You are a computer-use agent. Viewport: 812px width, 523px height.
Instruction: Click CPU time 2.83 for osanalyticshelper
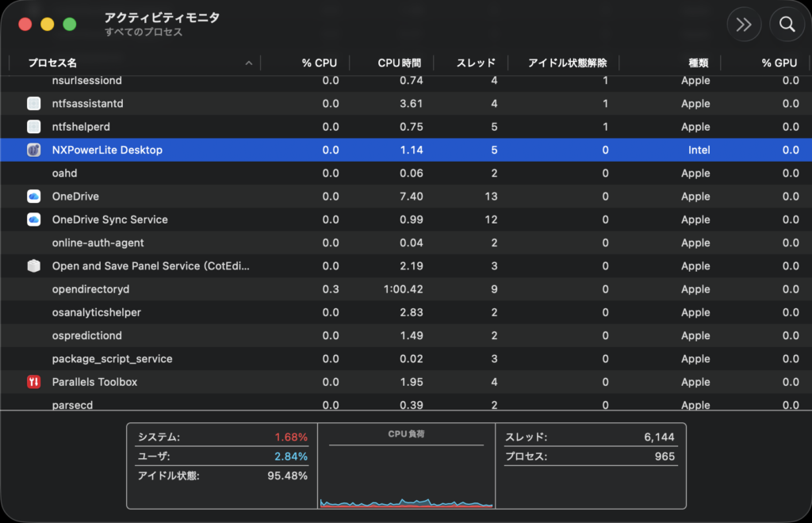412,312
